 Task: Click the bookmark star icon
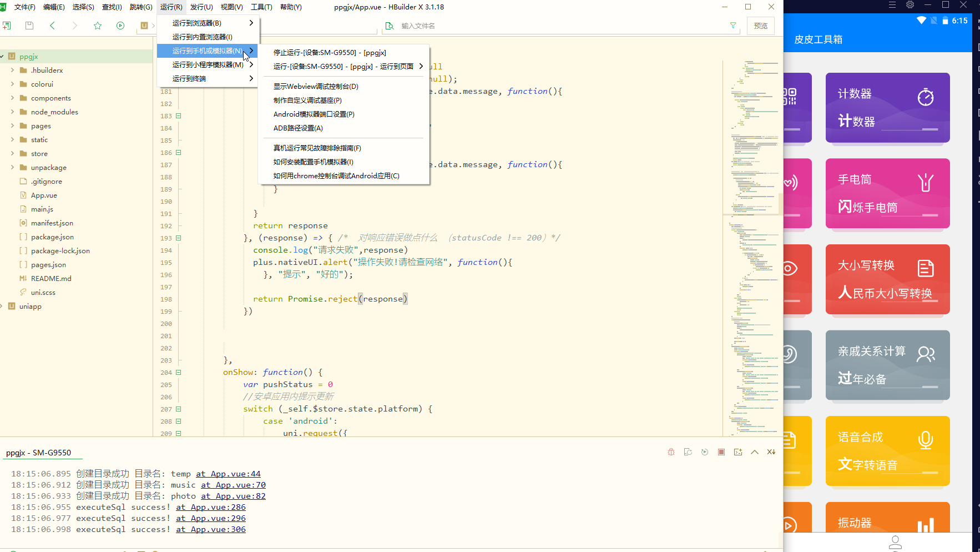click(x=98, y=26)
